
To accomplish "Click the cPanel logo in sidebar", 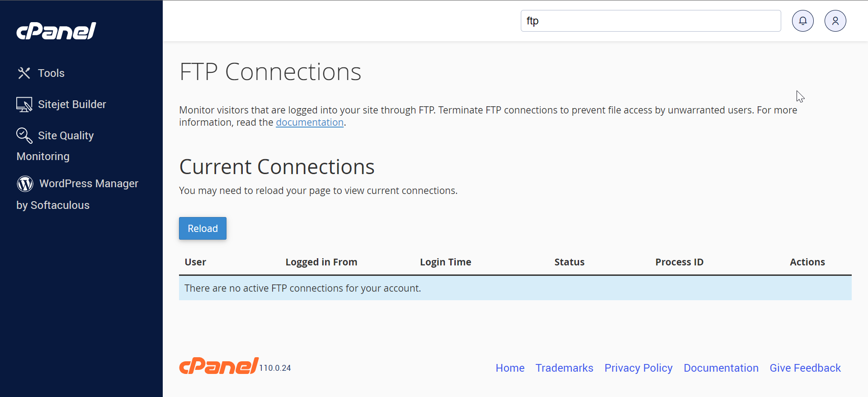I will point(56,31).
